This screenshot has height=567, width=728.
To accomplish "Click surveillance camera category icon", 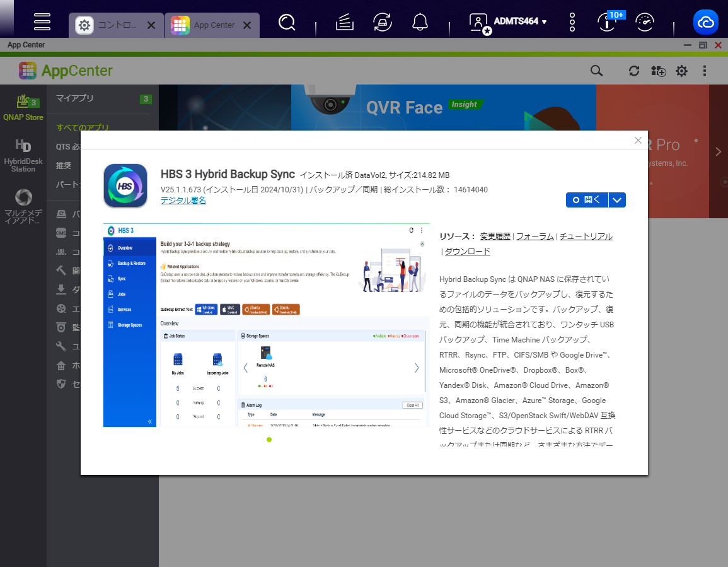I will (61, 328).
